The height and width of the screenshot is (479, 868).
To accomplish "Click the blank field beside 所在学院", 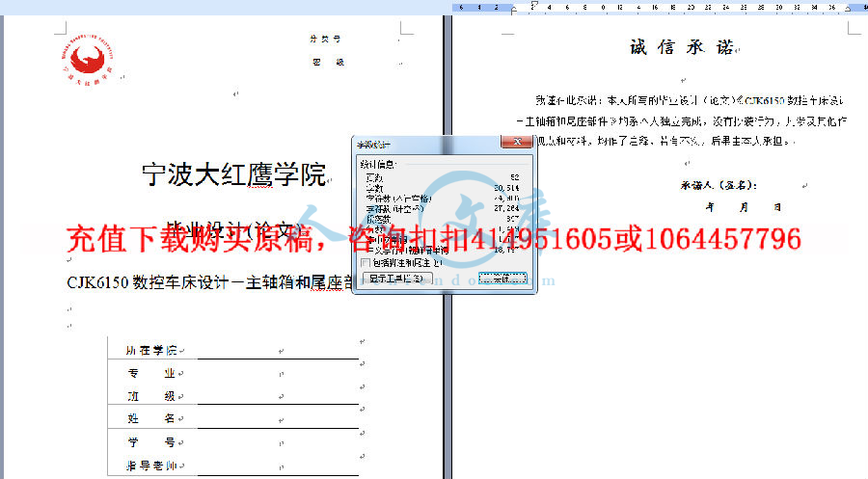I will (x=278, y=350).
